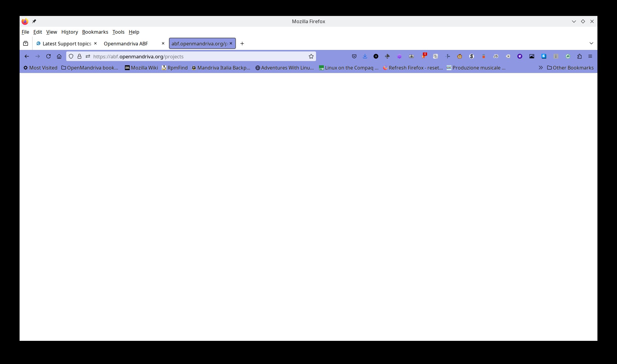Click the black circular G extension icon
617x364 pixels.
(x=376, y=56)
